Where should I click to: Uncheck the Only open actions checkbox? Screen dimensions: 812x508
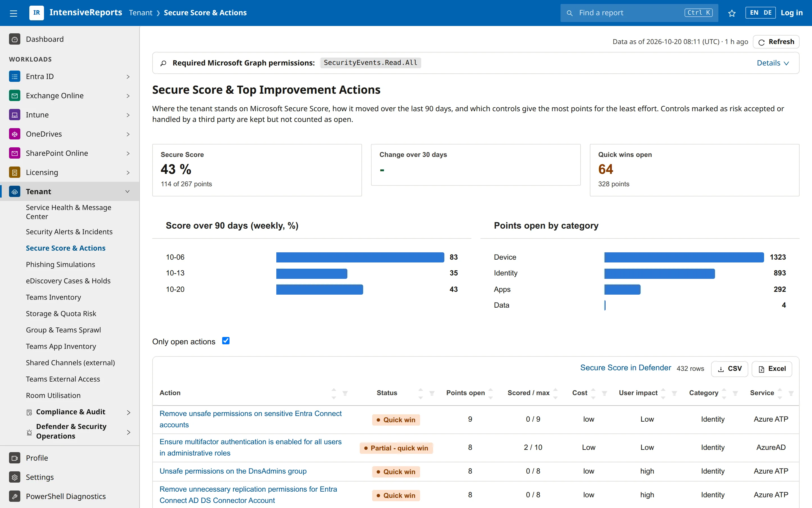click(226, 341)
